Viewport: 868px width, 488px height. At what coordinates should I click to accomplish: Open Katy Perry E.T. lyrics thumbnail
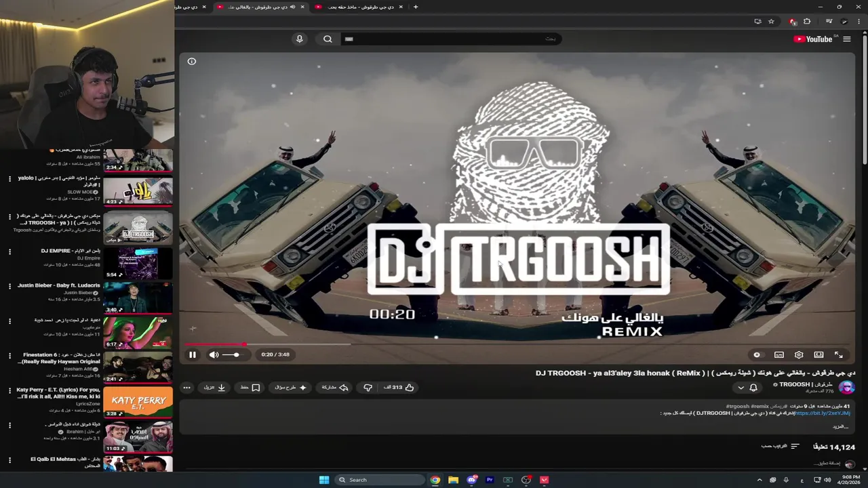[138, 402]
